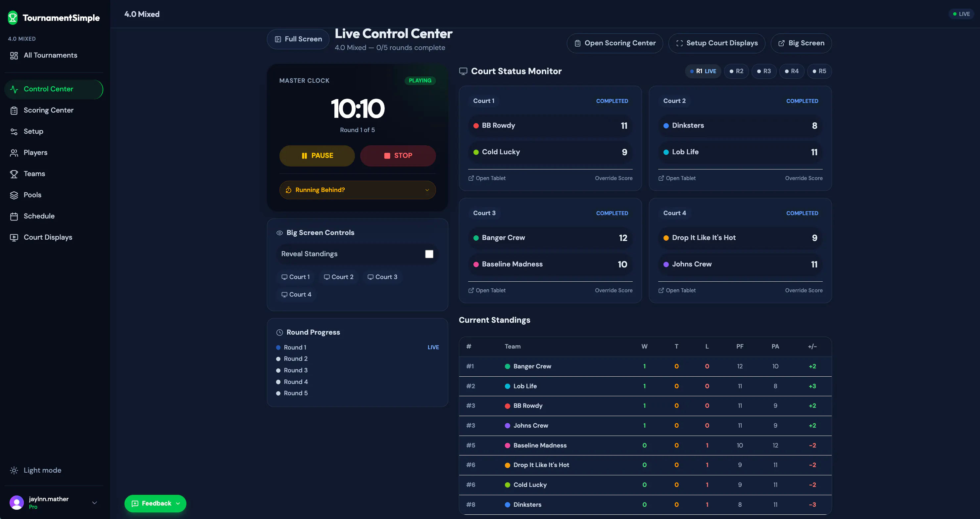Toggle Court 1 big screen display
This screenshot has height=519, width=980.
coord(296,277)
